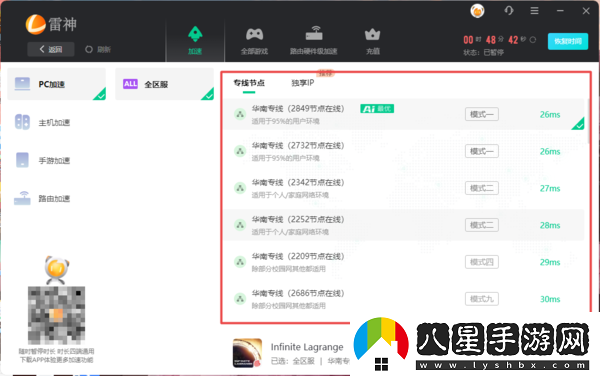Screen dimensions: 600x376
Task: Click node icon of 2342节点在线 row
Action: (240, 188)
